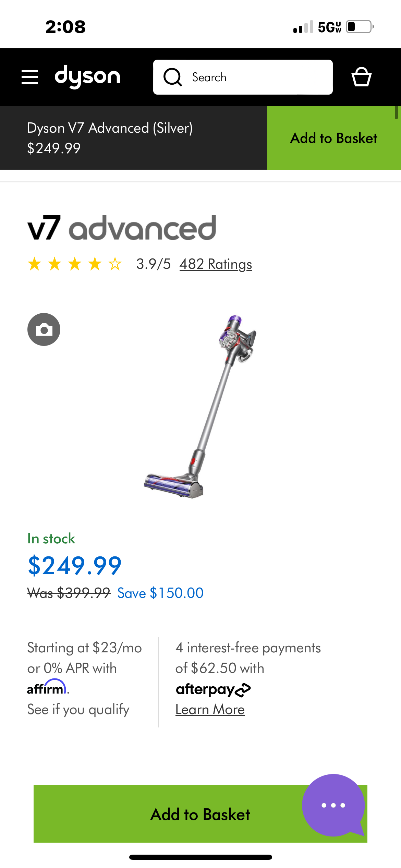Tap the Dyson logo
401x868 pixels.
click(87, 76)
